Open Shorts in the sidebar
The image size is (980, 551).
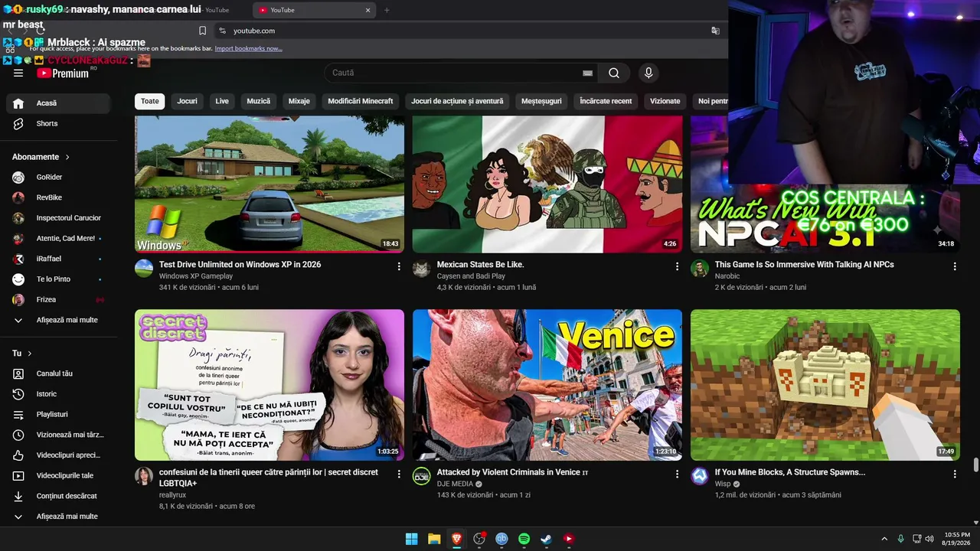(x=58, y=123)
